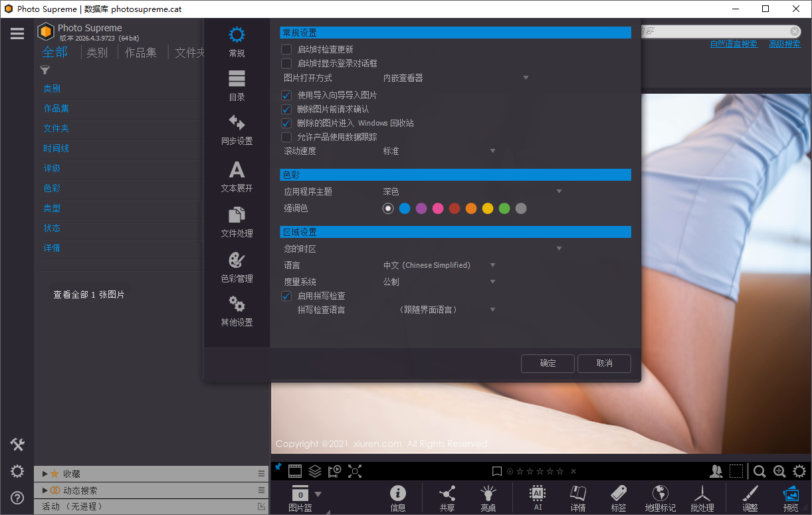Choose the blue accent color
812x515 pixels.
(x=405, y=209)
